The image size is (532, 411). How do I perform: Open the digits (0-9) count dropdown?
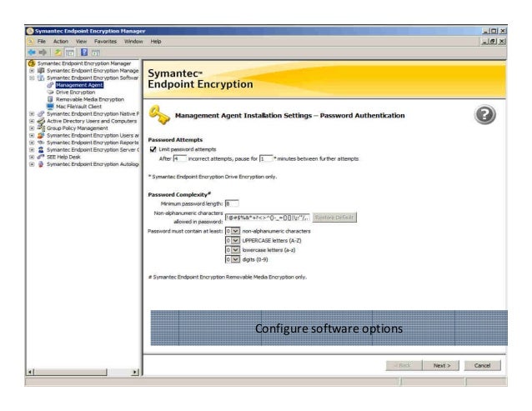pyautogui.click(x=235, y=259)
